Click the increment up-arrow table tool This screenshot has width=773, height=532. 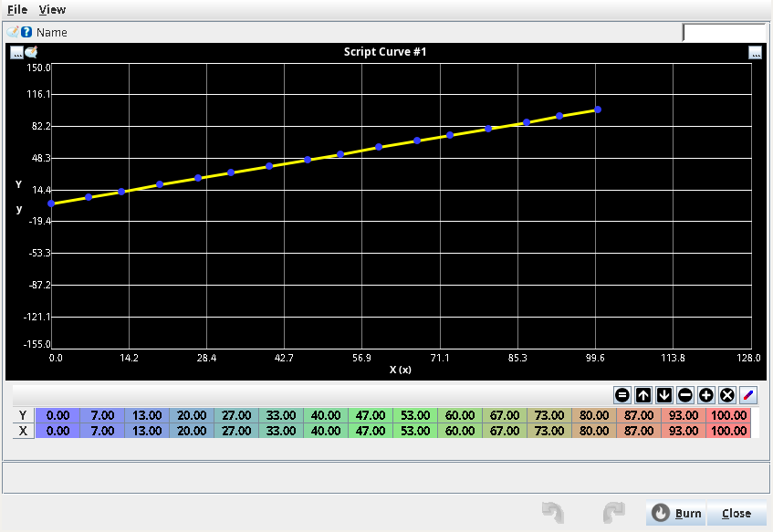click(x=643, y=395)
